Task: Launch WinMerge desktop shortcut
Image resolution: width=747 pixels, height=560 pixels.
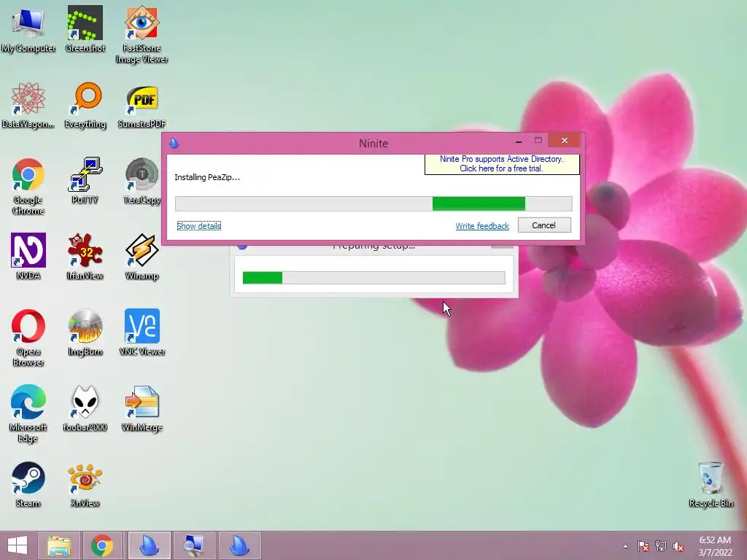Action: (142, 408)
